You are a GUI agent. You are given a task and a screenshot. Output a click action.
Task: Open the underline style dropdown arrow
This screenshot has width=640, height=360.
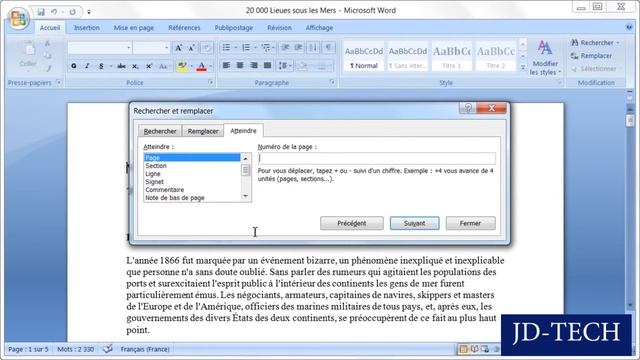(x=111, y=66)
